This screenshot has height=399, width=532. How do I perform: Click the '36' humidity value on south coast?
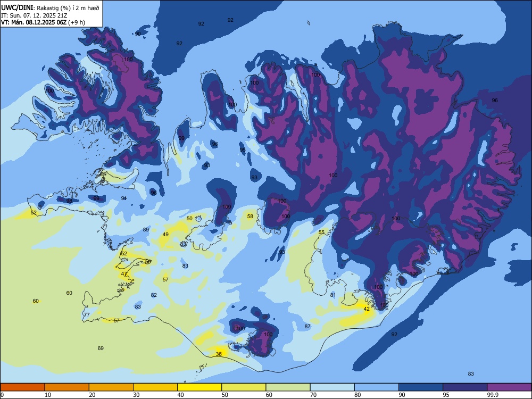click(x=219, y=354)
